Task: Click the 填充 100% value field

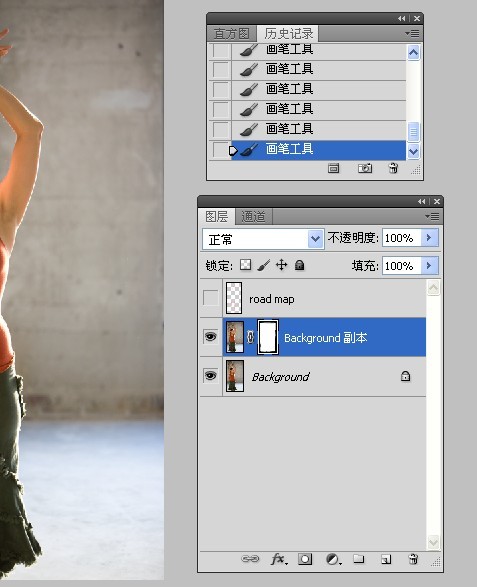Action: tap(402, 266)
